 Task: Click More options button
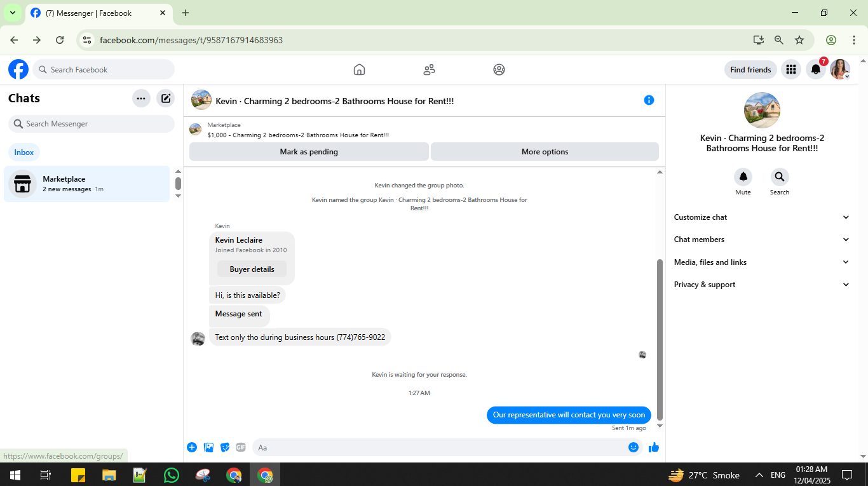tap(545, 152)
